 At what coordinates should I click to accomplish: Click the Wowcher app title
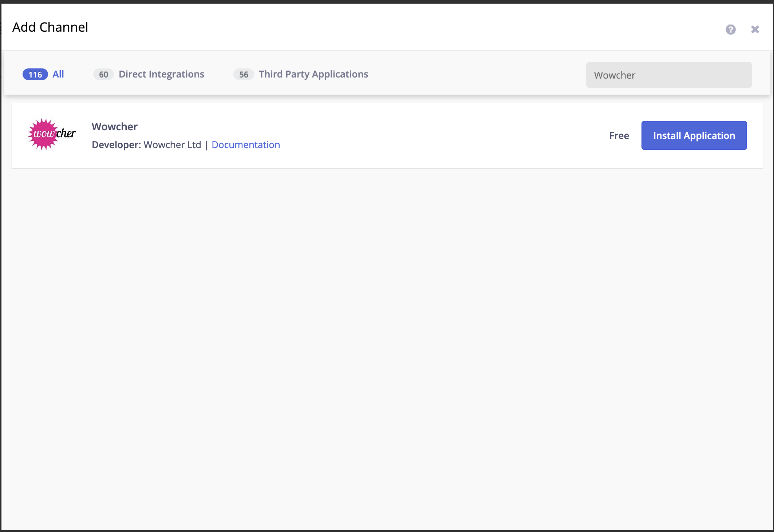tap(115, 127)
